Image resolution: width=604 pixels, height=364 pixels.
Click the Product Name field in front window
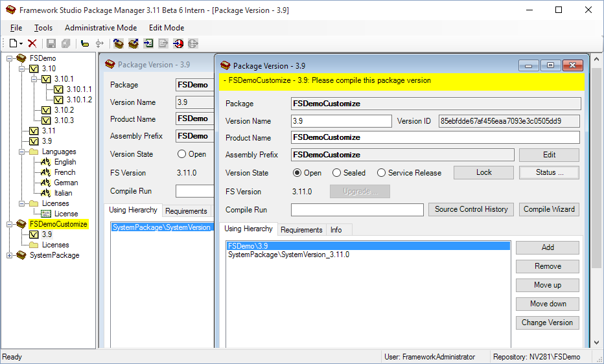(436, 137)
